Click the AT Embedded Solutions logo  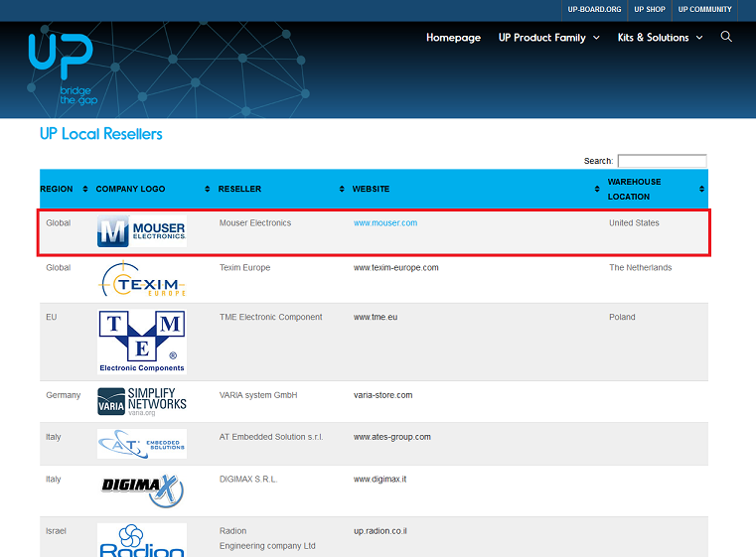tap(142, 444)
